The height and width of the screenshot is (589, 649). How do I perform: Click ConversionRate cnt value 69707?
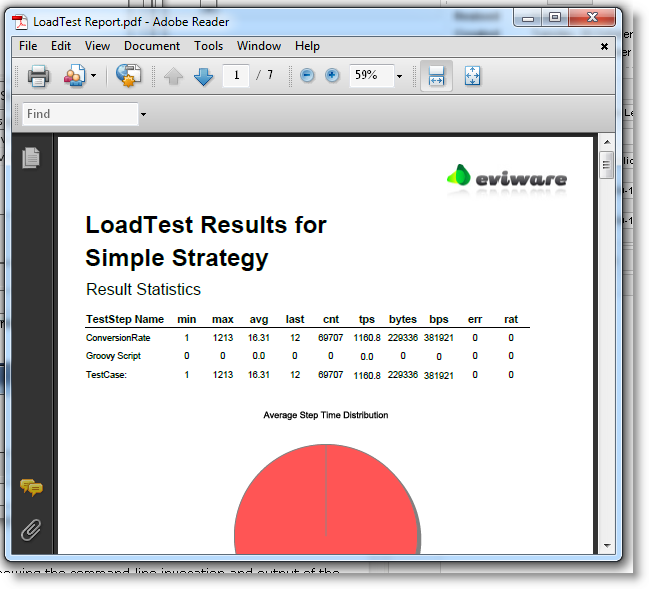[x=330, y=338]
